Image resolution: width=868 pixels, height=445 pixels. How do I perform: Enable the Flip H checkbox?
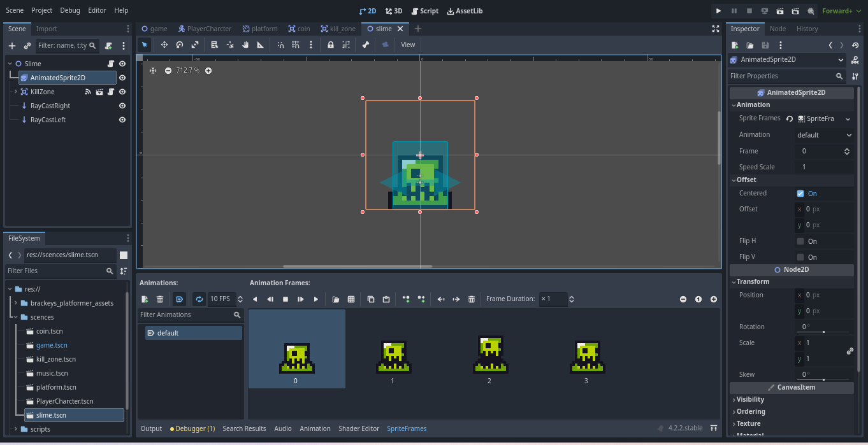[800, 241]
